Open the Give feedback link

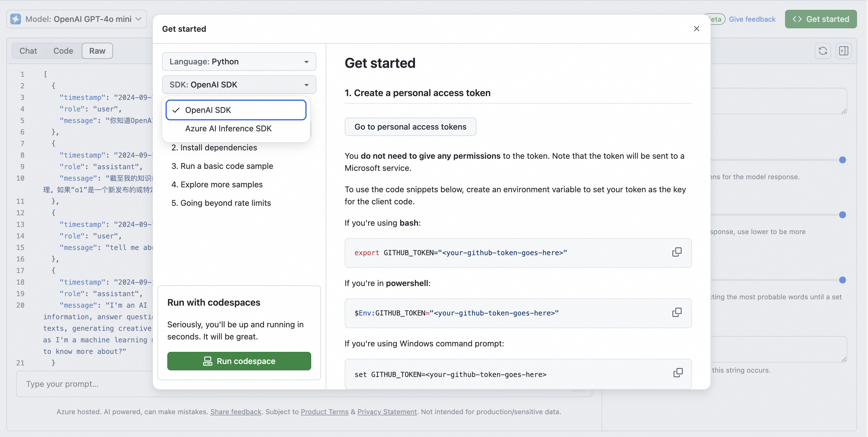tap(752, 19)
